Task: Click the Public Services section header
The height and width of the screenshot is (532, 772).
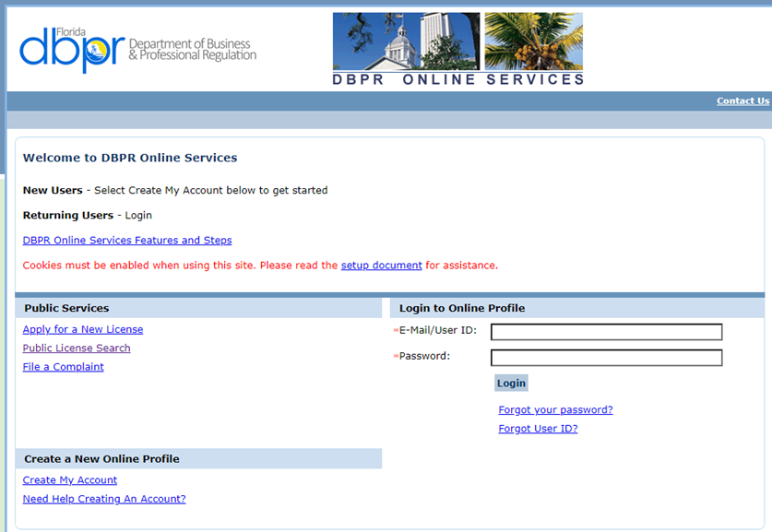Action: coord(199,308)
